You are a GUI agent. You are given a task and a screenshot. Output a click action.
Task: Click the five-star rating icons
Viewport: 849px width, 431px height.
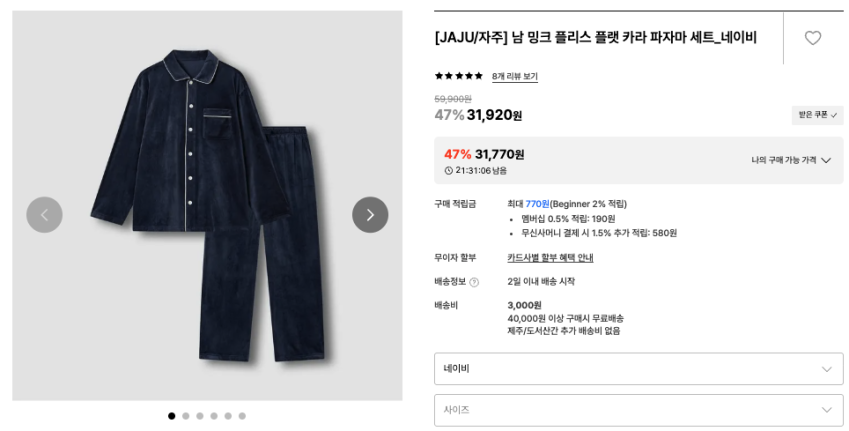point(458,76)
